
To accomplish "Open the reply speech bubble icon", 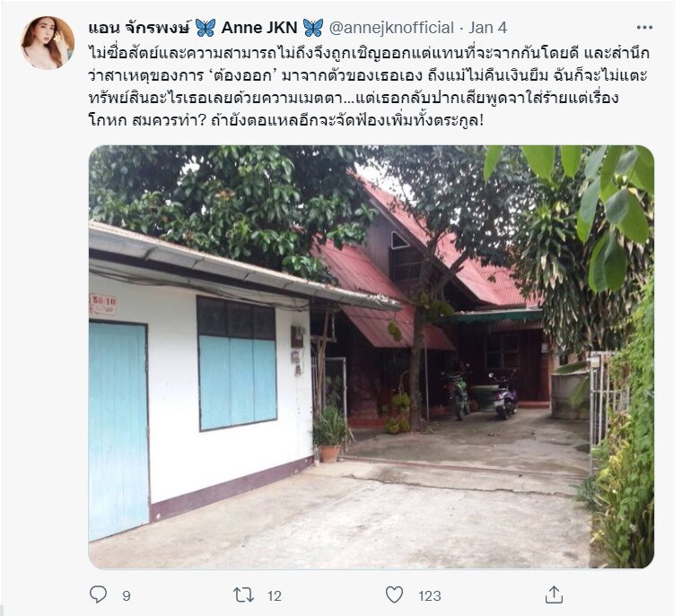I will pyautogui.click(x=98, y=594).
